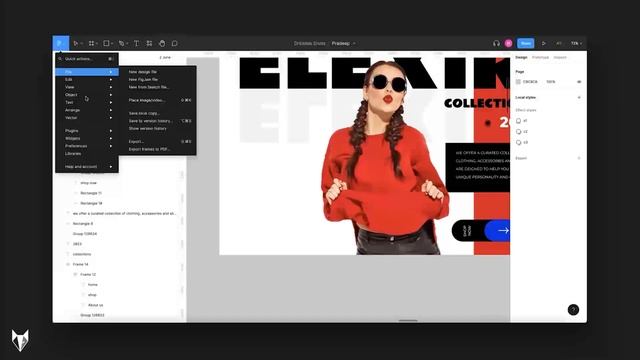Open Move tool options dropdown arrow

click(x=82, y=44)
